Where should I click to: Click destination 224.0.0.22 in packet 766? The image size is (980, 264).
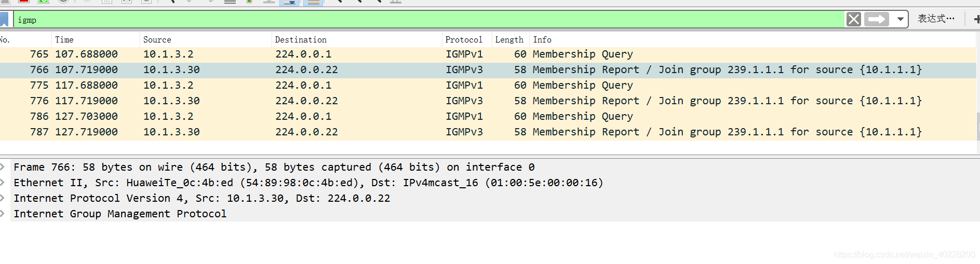click(x=306, y=70)
